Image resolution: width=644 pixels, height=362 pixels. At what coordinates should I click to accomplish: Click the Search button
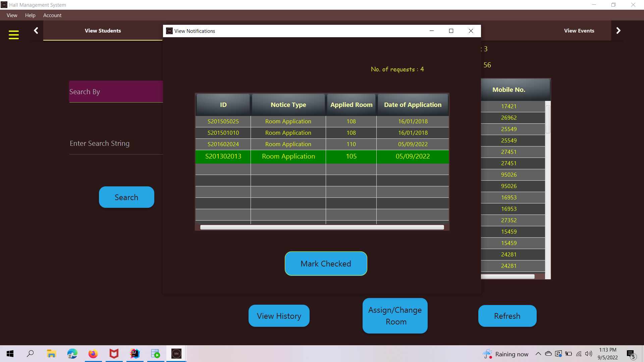pyautogui.click(x=126, y=197)
